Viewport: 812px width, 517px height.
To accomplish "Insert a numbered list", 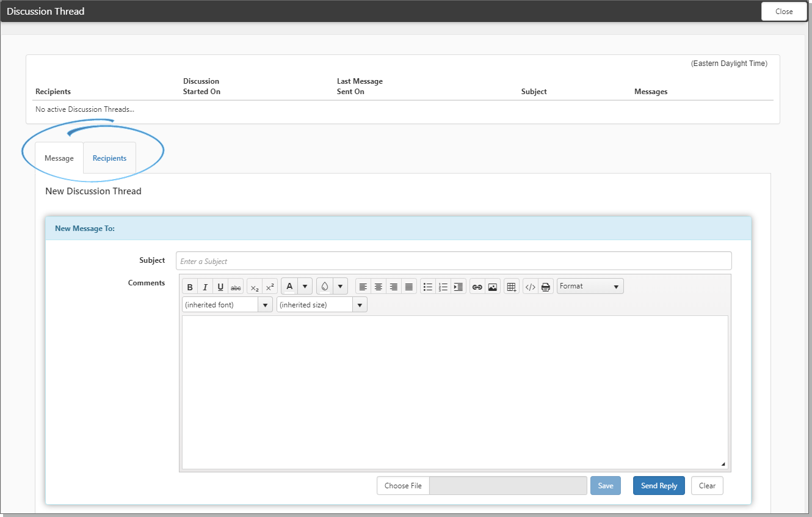I will pyautogui.click(x=443, y=287).
